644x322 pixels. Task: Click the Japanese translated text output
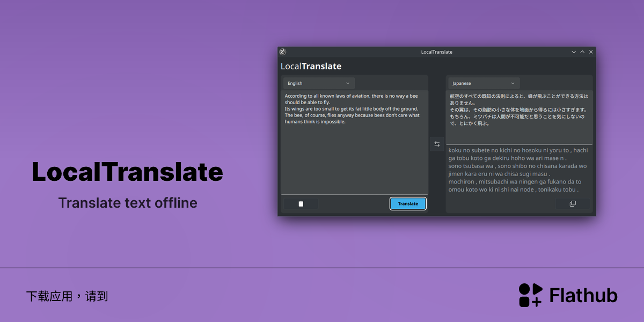tap(519, 117)
